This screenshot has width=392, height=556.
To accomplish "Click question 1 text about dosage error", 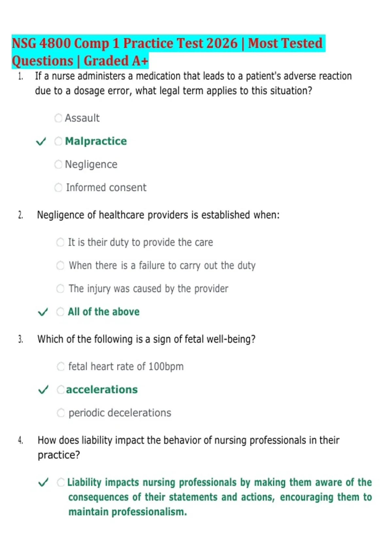I will tap(193, 83).
